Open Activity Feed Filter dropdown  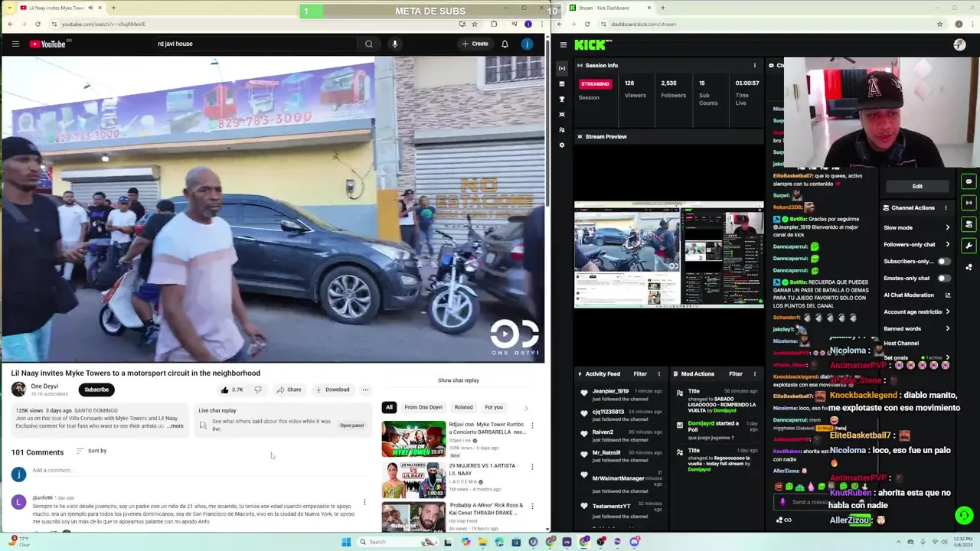640,373
